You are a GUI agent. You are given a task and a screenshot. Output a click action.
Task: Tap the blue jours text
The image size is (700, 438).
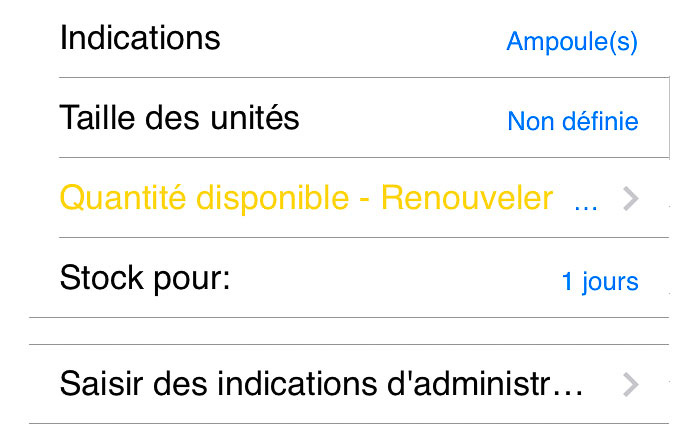coord(610,282)
